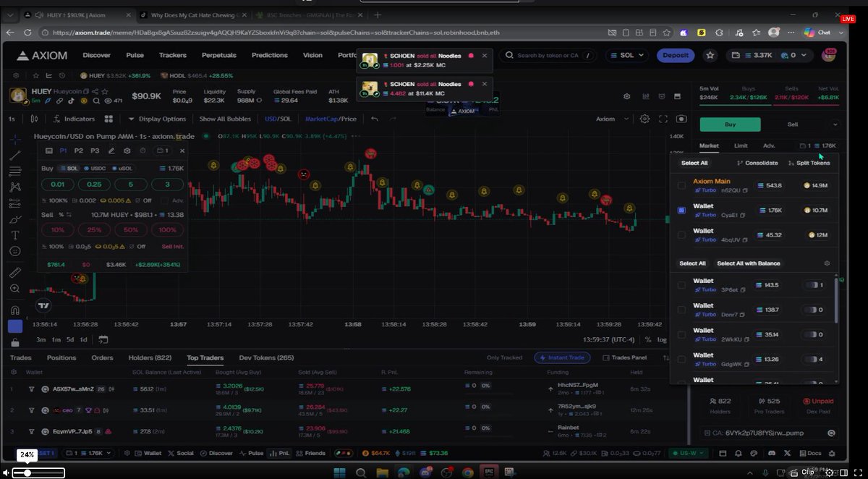The image size is (868, 479).
Task: Switch to the Limit order tab
Action: (x=741, y=145)
